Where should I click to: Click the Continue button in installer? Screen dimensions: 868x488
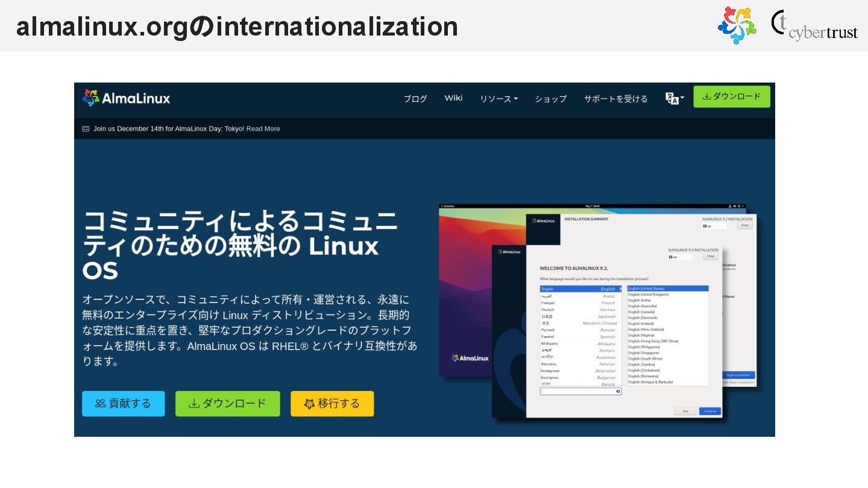pyautogui.click(x=709, y=411)
